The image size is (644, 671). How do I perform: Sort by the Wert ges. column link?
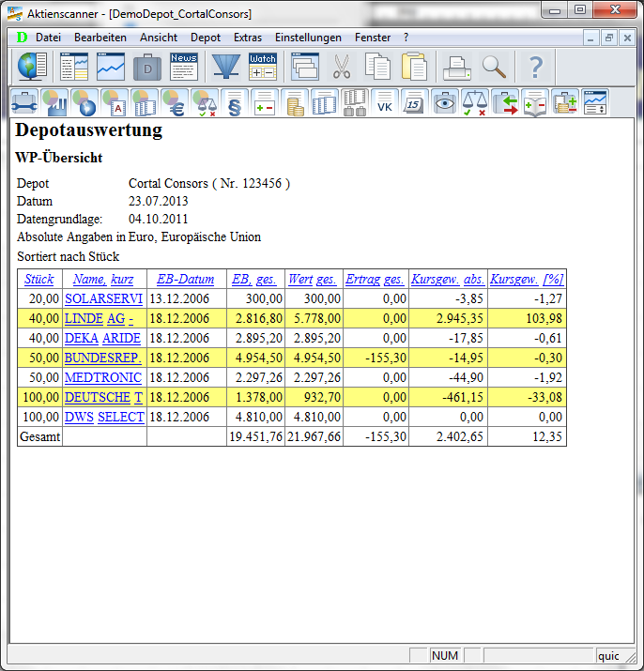pyautogui.click(x=313, y=279)
